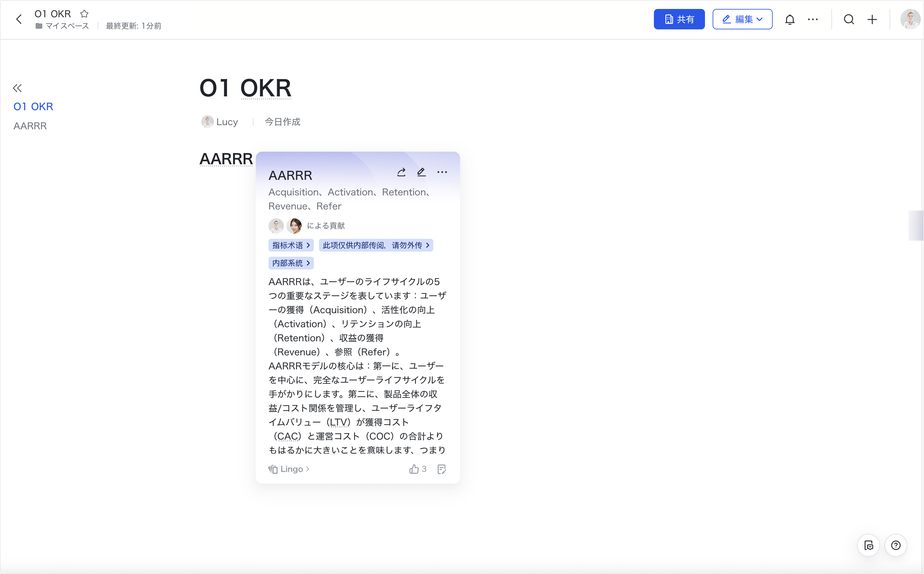Create new item with plus icon
924x574 pixels.
tap(872, 19)
